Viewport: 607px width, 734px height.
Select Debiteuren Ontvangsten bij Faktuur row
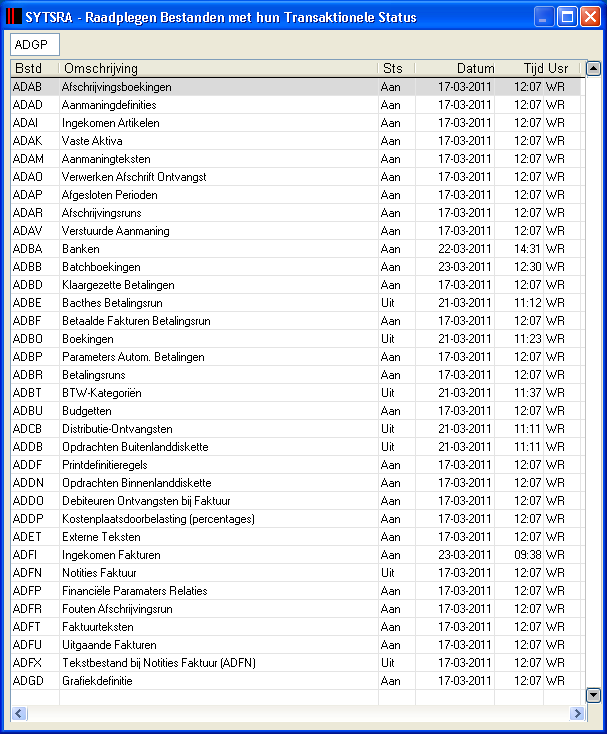pyautogui.click(x=296, y=501)
